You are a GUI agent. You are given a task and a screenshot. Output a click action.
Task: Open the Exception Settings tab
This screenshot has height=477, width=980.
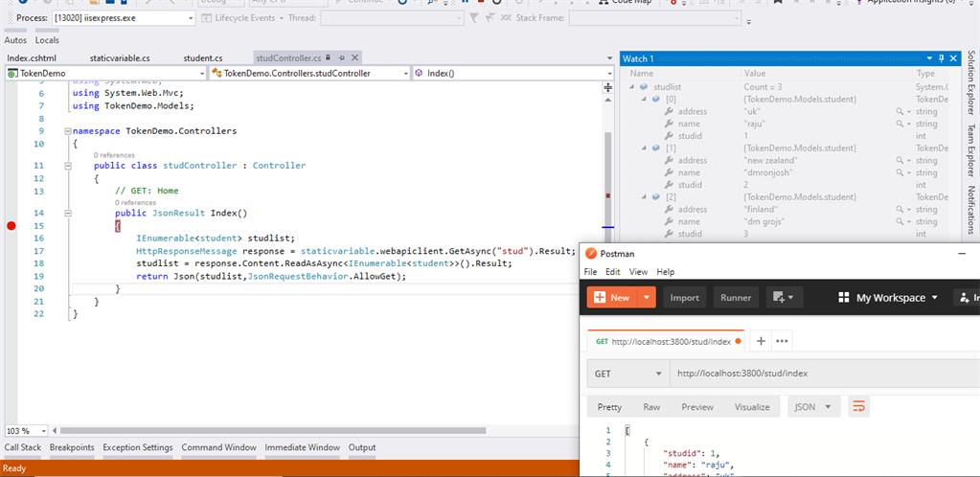[x=138, y=447]
